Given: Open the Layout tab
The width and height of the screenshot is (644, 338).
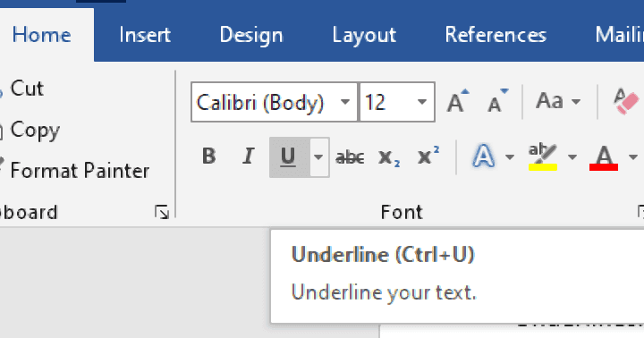Looking at the screenshot, I should 364,35.
